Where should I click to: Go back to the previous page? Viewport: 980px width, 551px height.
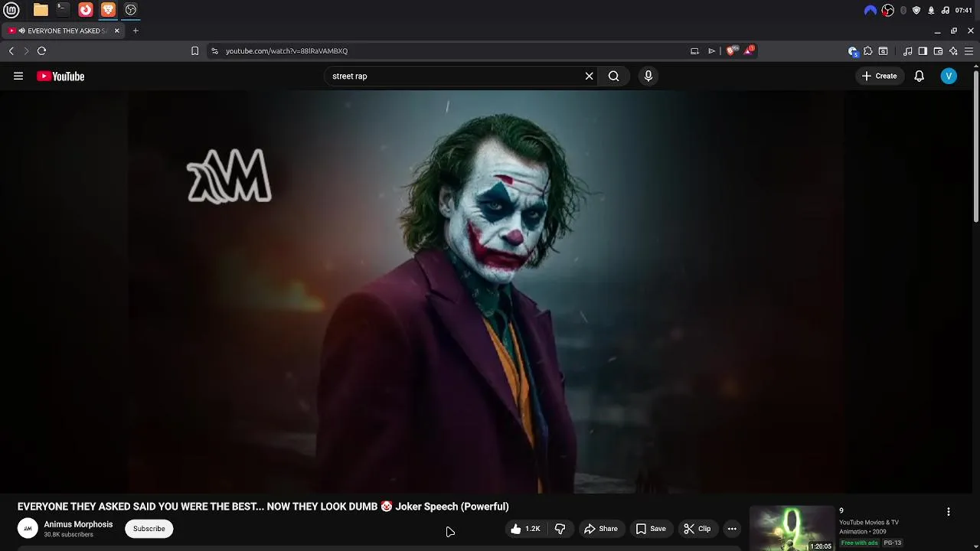(11, 51)
